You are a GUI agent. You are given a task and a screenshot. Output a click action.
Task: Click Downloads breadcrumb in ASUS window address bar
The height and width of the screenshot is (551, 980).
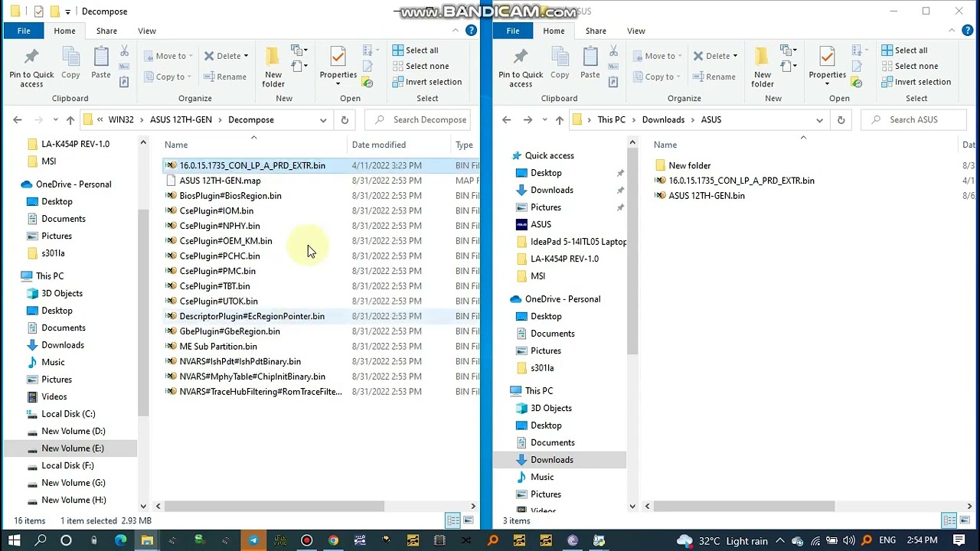[x=663, y=120]
